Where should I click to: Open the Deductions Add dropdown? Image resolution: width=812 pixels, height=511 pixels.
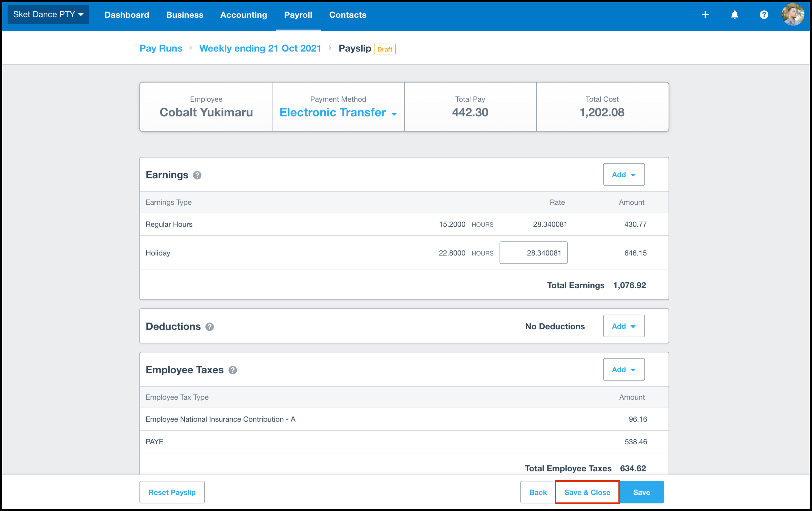(624, 326)
